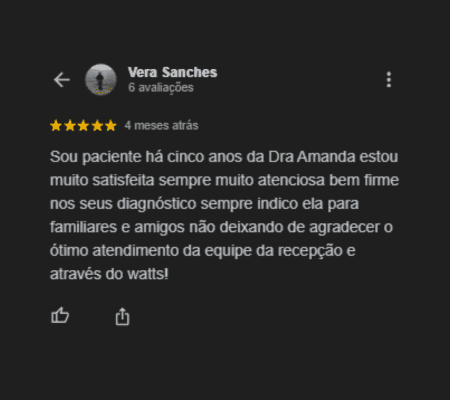Screen dimensions: 450x400
Task: View the 6 avaliações reviewer count
Action: (161, 88)
